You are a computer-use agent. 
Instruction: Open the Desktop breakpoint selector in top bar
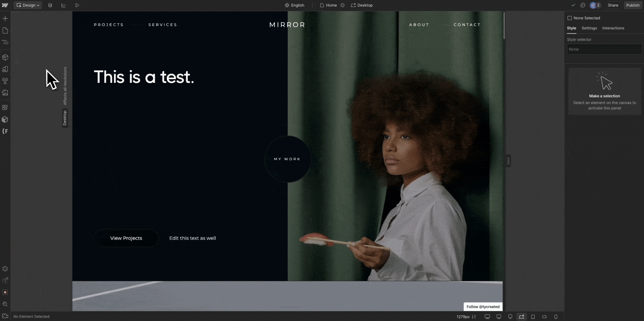pos(362,5)
